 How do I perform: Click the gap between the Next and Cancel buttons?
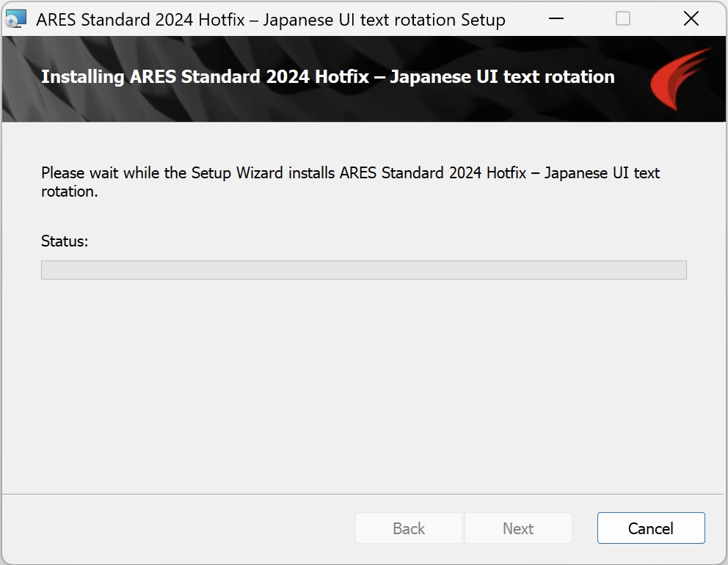pyautogui.click(x=585, y=528)
